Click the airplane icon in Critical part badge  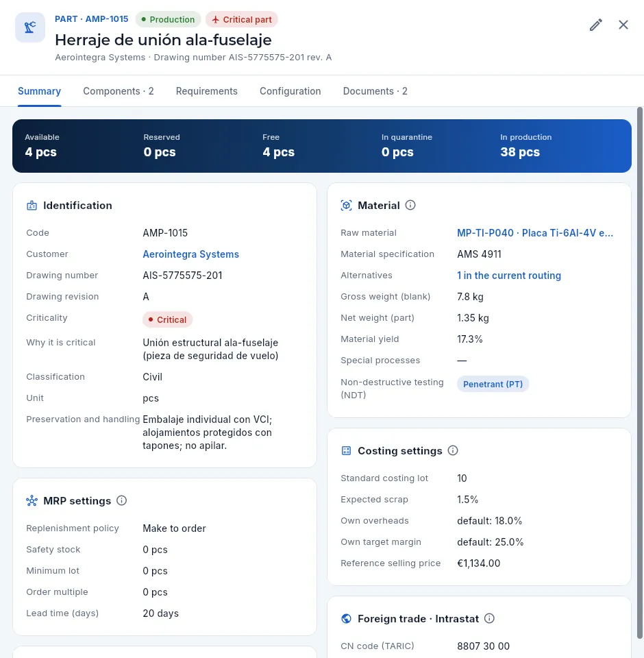[216, 20]
